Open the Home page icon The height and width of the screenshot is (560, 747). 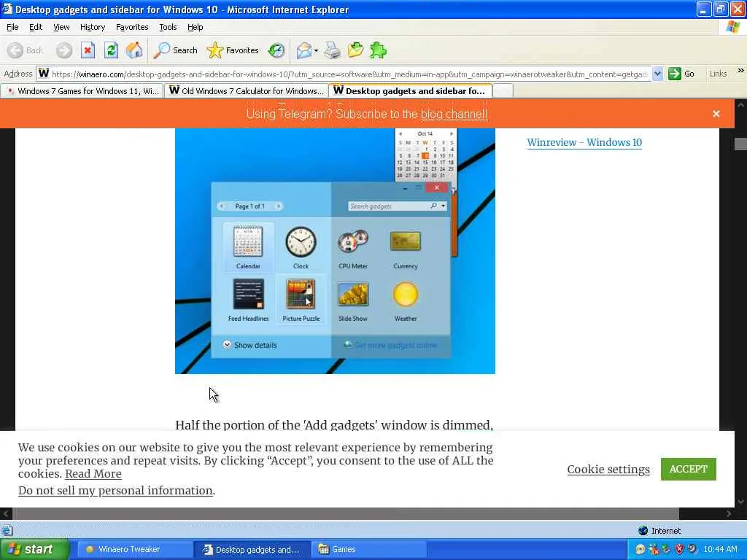pyautogui.click(x=134, y=50)
